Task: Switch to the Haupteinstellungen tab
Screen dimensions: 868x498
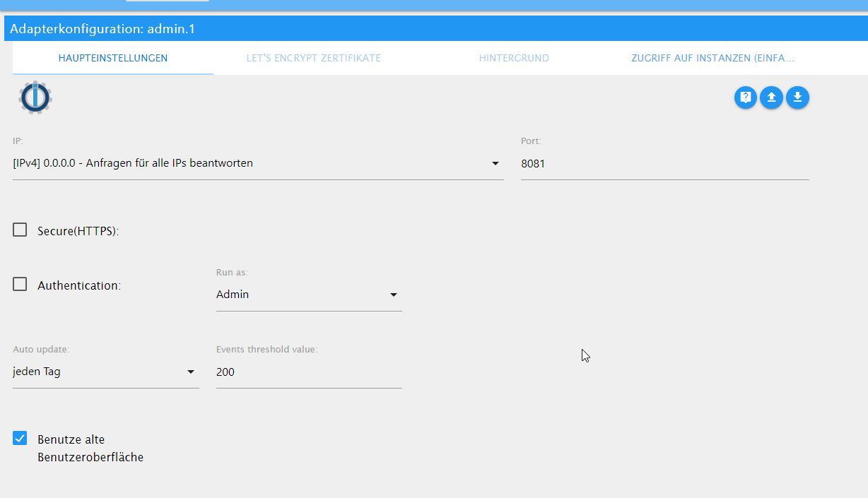Action: pos(113,58)
